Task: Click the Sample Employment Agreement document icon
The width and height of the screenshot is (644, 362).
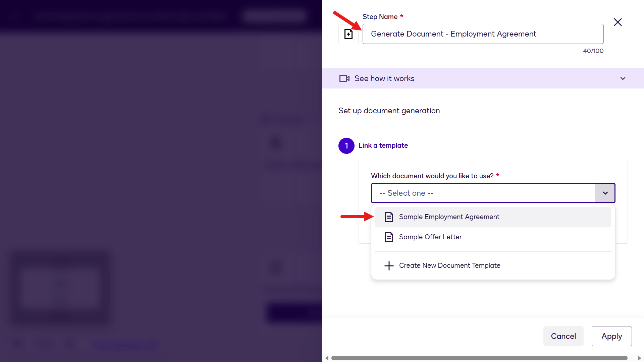Action: coord(389,217)
